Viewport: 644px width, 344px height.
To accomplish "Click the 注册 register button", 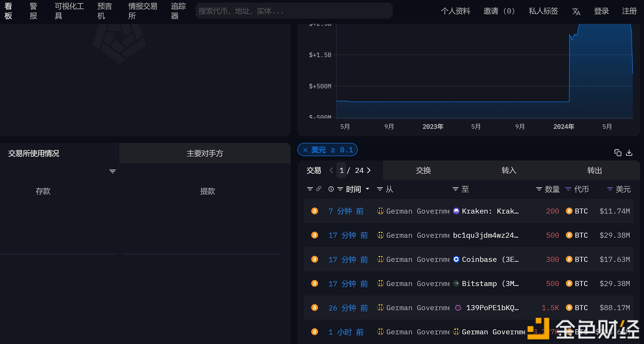I will [x=629, y=11].
